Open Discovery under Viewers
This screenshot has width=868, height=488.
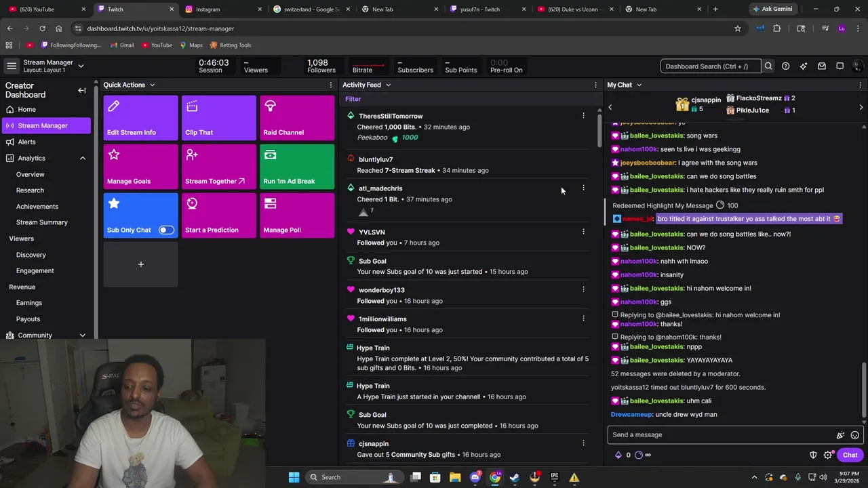coord(31,255)
